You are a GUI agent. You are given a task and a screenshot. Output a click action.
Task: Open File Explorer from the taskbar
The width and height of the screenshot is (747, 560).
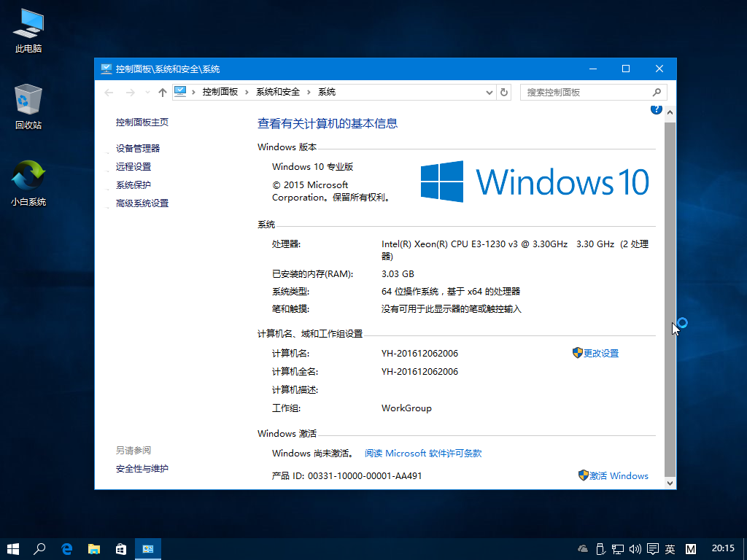coord(93,548)
